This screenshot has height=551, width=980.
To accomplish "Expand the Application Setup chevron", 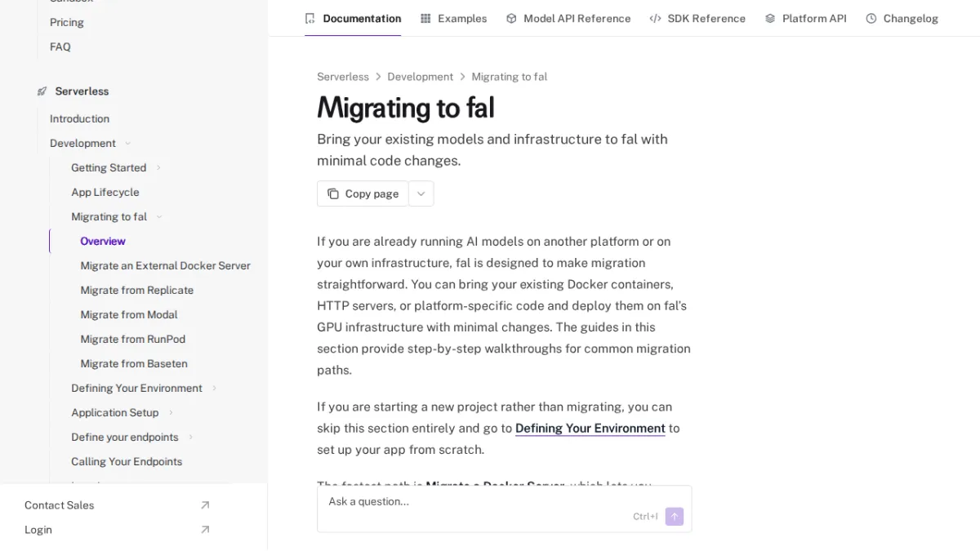I will pos(171,413).
